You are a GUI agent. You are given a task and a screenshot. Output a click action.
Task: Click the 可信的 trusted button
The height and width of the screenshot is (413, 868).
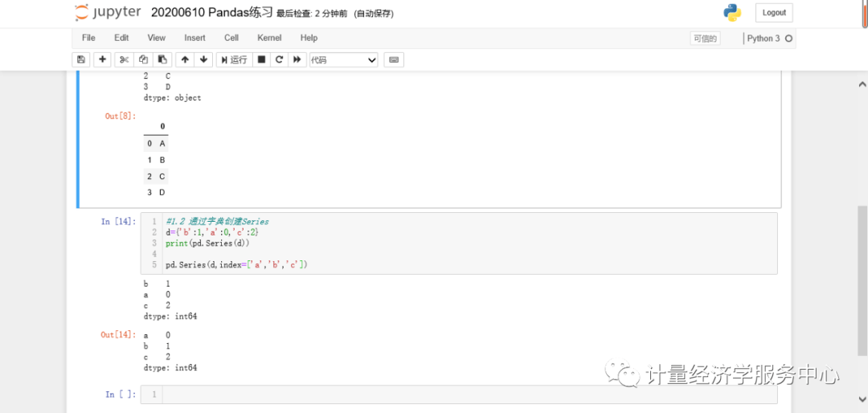point(706,39)
